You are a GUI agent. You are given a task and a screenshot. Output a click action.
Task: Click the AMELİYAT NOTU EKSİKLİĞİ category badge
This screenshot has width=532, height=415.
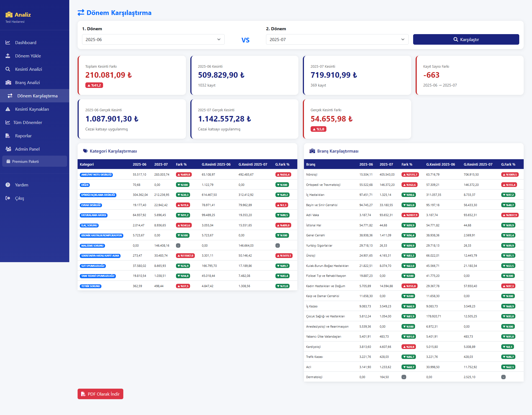click(96, 175)
